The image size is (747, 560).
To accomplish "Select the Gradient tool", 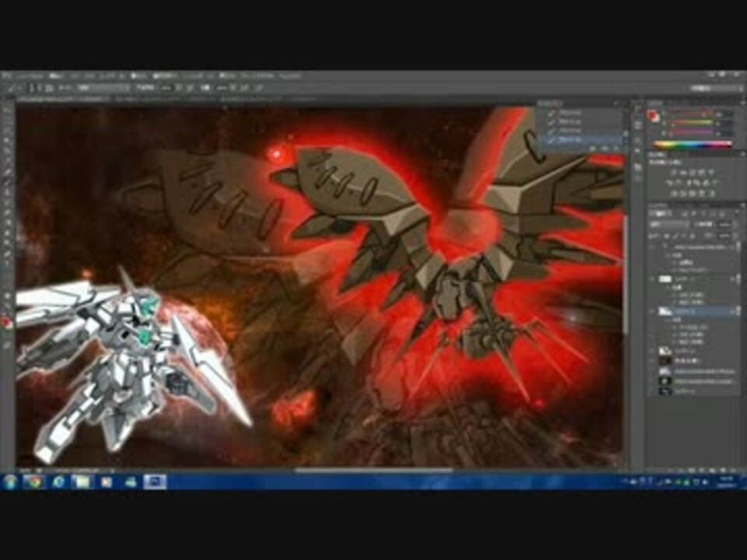I will [7, 224].
